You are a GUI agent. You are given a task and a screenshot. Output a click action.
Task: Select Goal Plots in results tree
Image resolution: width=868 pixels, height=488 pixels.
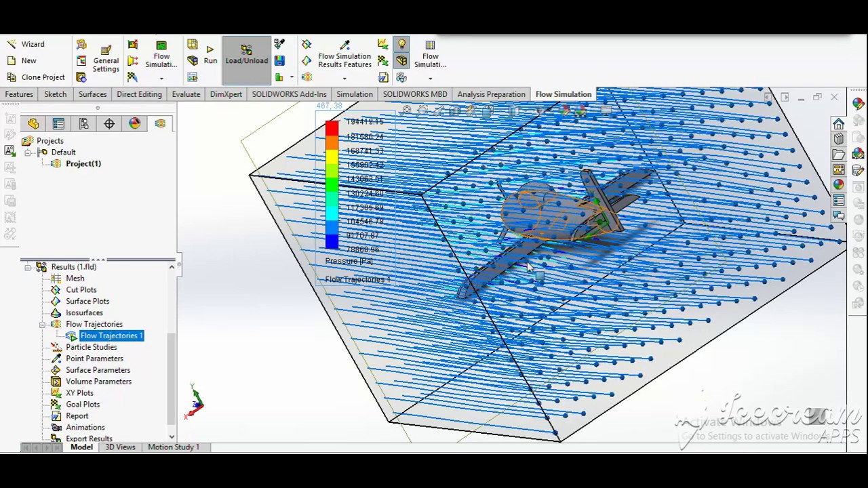[x=83, y=405]
